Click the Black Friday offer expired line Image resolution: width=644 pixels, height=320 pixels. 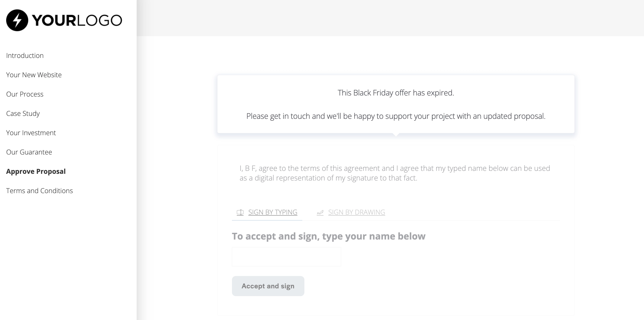[x=396, y=93]
